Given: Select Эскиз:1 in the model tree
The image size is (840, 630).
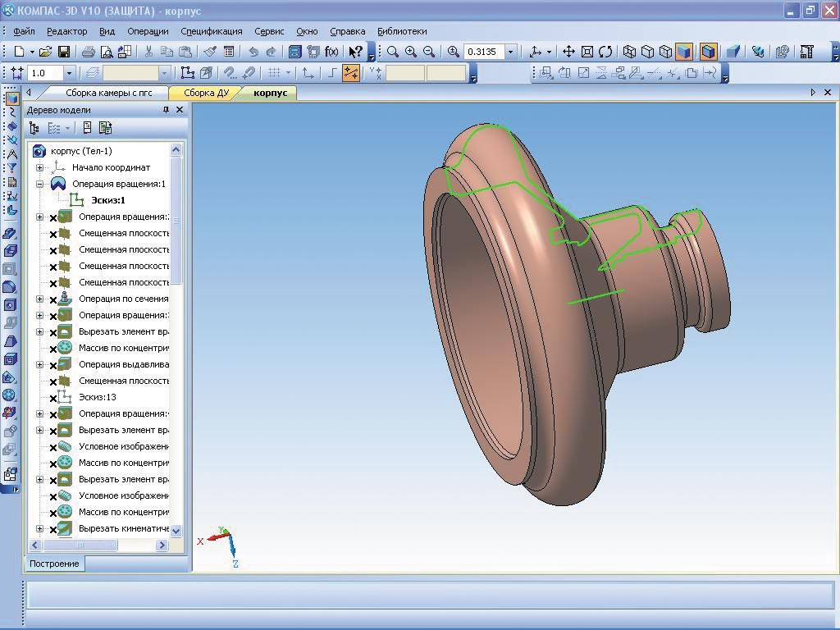Looking at the screenshot, I should click(x=107, y=200).
